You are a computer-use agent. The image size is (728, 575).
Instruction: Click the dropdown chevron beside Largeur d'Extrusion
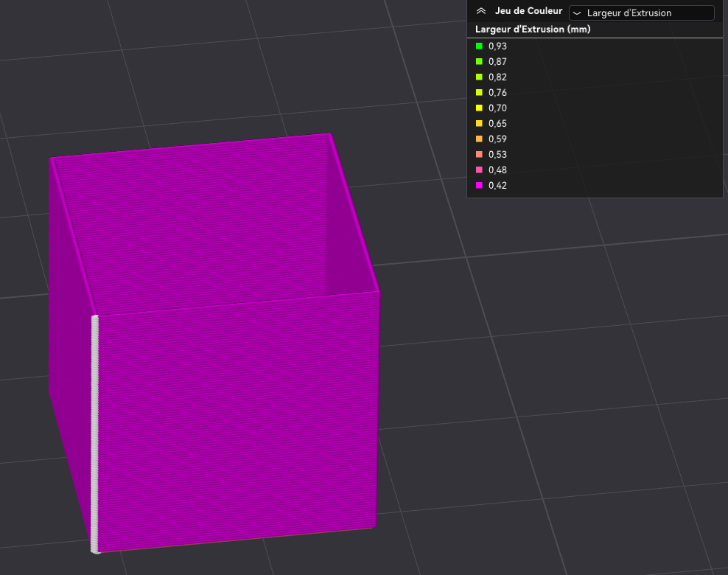[x=577, y=13]
